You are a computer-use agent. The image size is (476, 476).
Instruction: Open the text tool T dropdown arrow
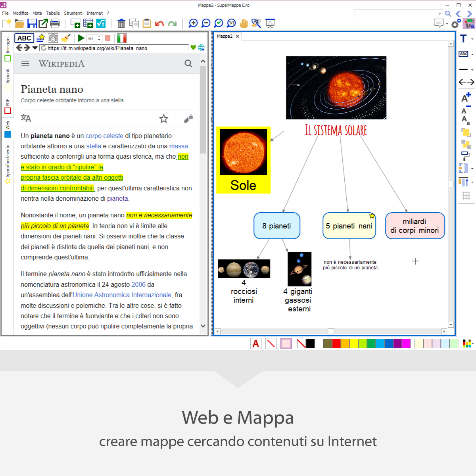pos(472,39)
